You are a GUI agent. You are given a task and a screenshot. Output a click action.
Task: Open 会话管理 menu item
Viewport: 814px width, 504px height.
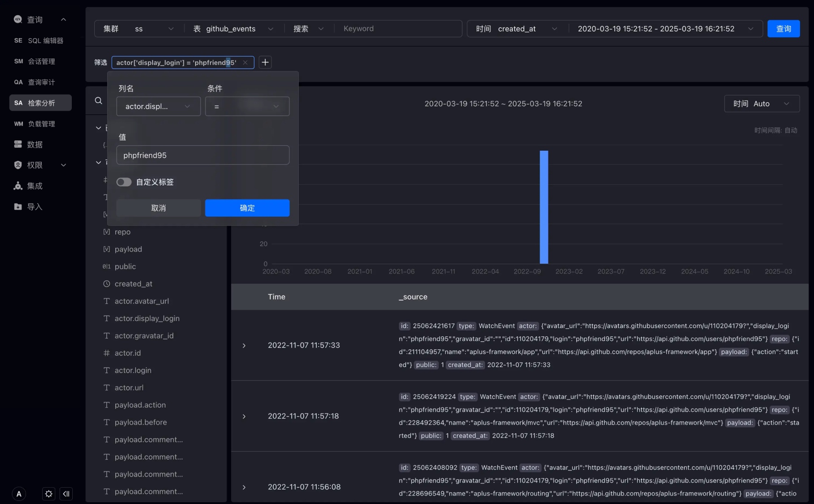click(40, 61)
